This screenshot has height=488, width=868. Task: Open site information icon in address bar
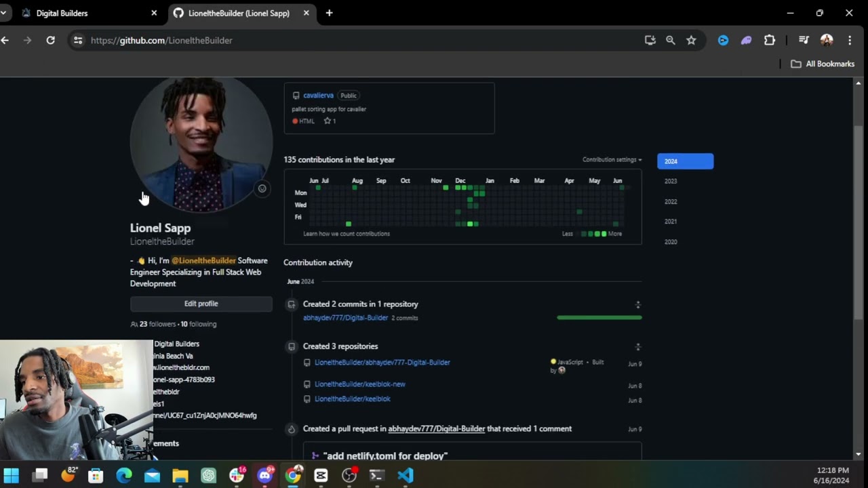tap(78, 41)
